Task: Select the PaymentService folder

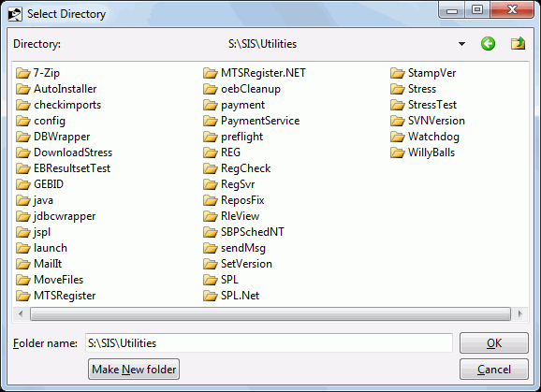Action: [252, 121]
